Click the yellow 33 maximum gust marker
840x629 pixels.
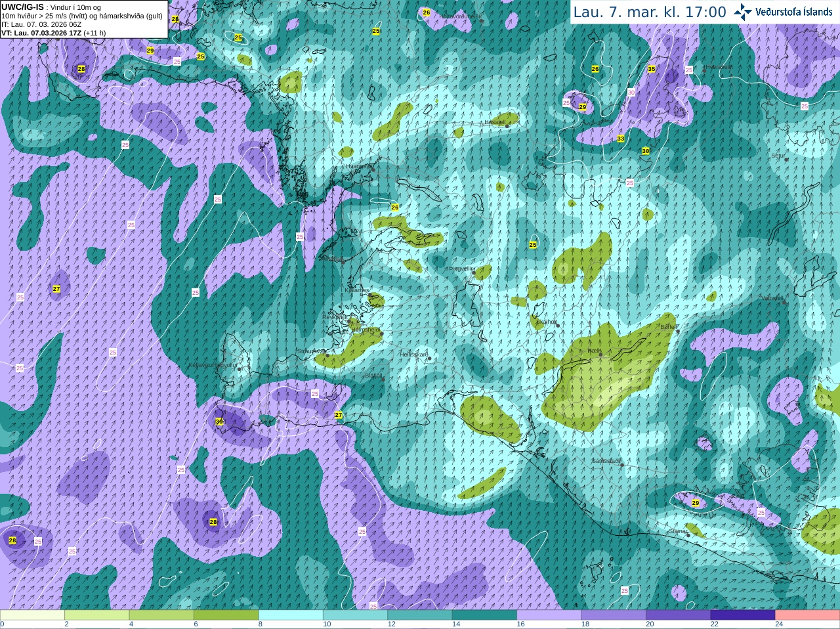coord(621,139)
